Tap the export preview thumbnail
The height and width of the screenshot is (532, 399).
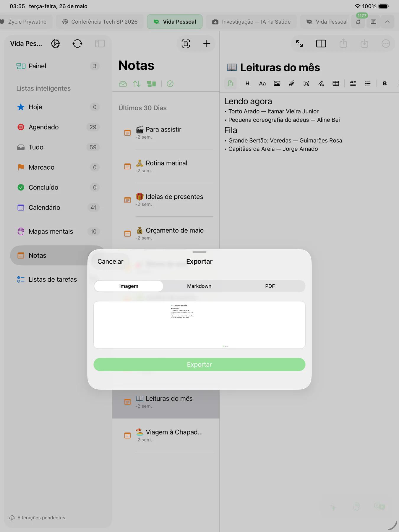pyautogui.click(x=199, y=325)
